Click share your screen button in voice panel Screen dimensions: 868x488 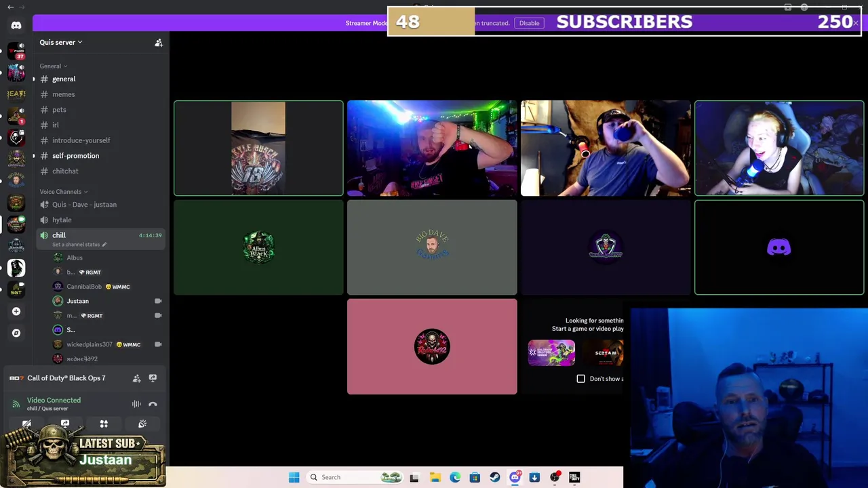point(65,424)
